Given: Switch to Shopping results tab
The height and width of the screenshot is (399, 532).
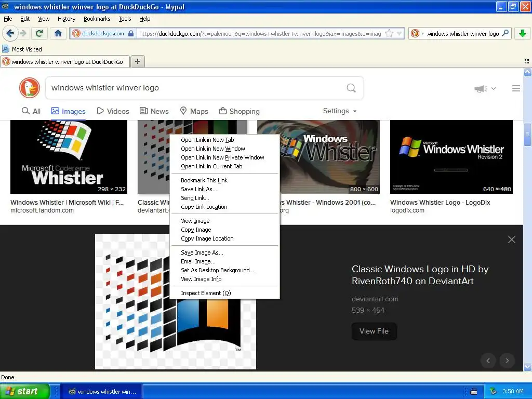Looking at the screenshot, I should [x=239, y=111].
